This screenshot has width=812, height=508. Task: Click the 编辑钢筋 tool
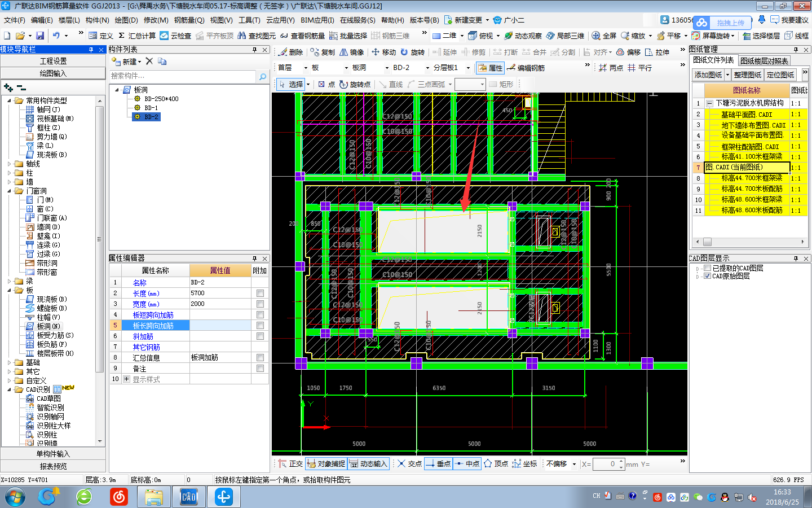(526, 68)
